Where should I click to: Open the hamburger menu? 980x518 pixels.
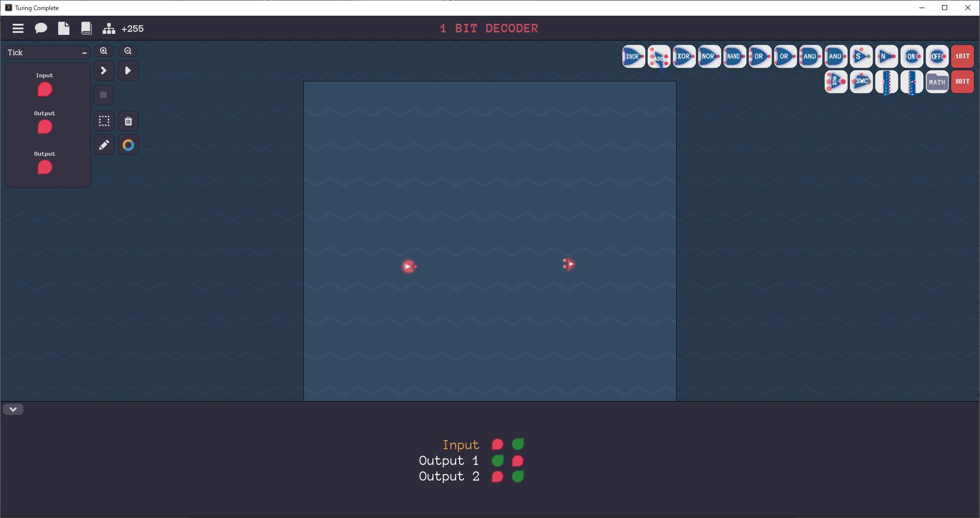tap(18, 28)
